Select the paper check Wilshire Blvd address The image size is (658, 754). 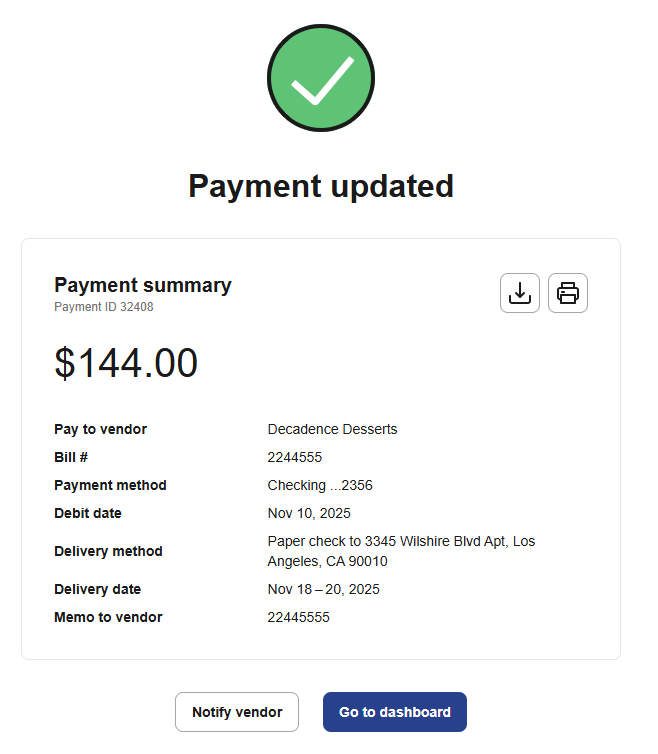pyautogui.click(x=401, y=551)
